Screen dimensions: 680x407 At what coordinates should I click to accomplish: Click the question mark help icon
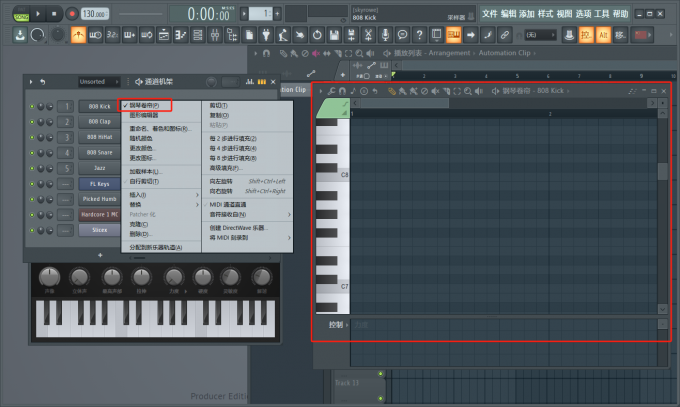[419, 35]
